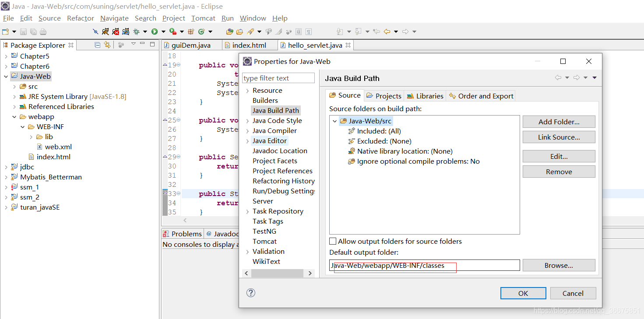Open the dialog view menu dropdown triangle
The image size is (644, 319).
(x=595, y=77)
